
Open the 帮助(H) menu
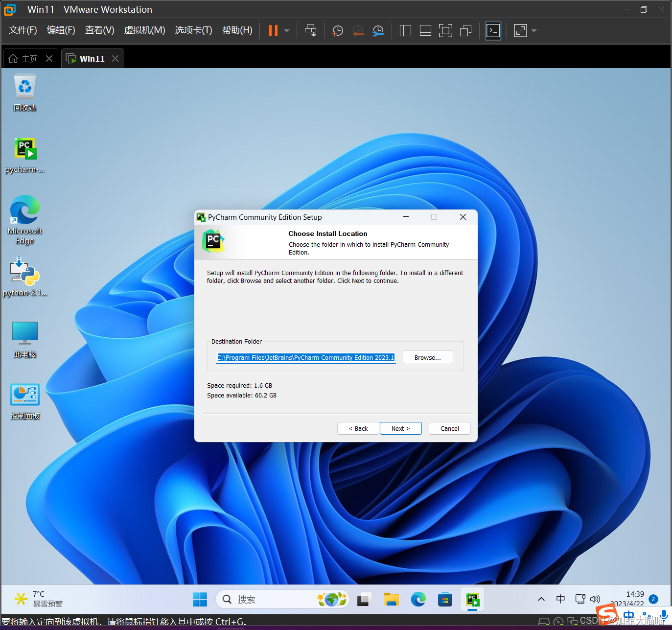[237, 30]
